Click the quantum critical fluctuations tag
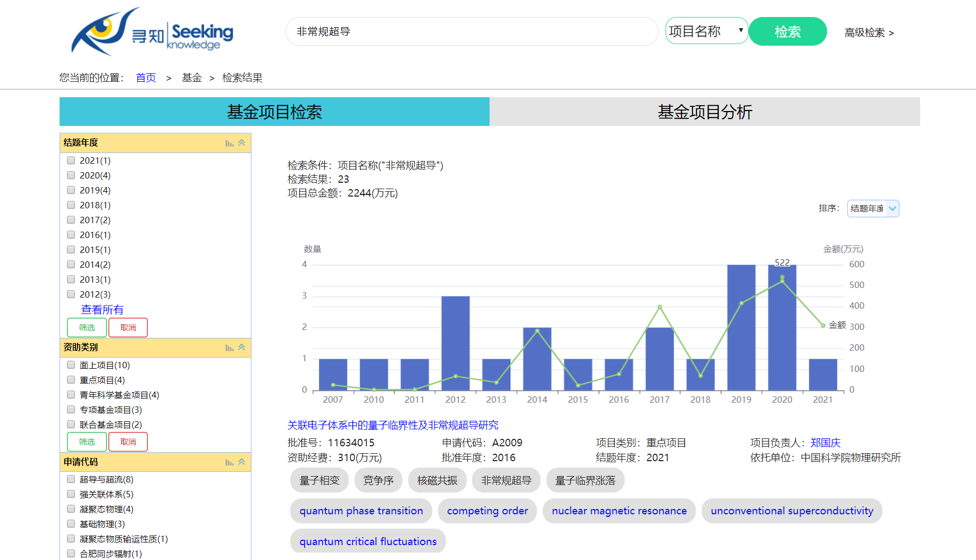Image resolution: width=976 pixels, height=560 pixels. pyautogui.click(x=368, y=541)
